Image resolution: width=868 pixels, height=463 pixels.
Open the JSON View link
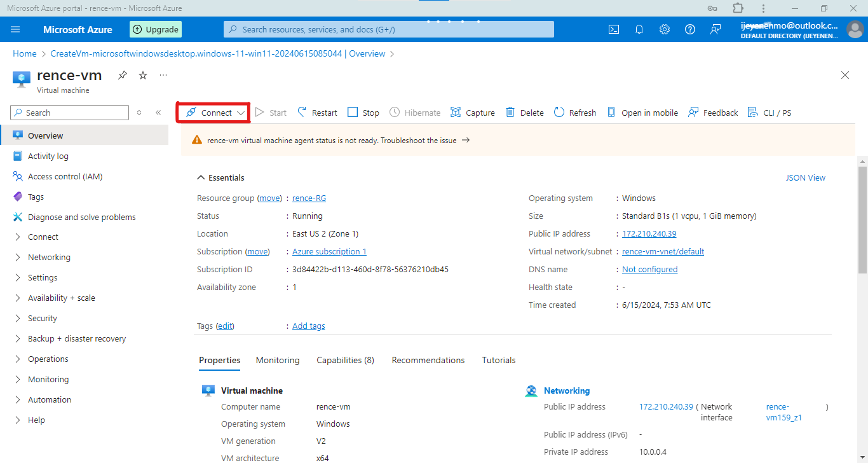click(x=806, y=178)
